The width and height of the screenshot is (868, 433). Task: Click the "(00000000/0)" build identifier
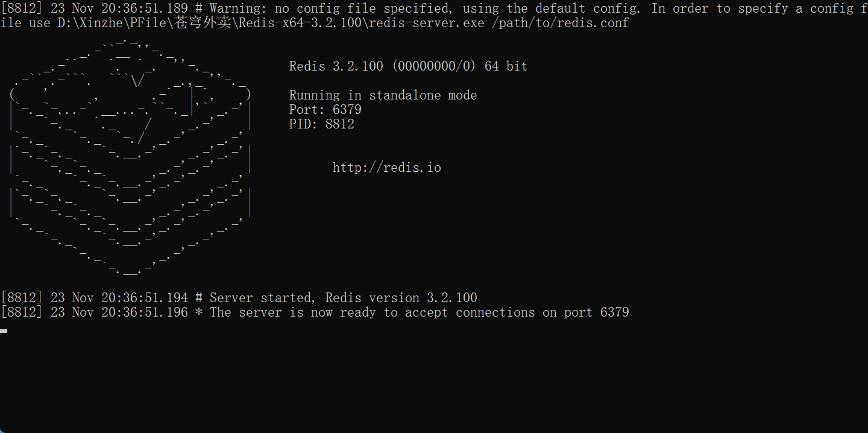pyautogui.click(x=433, y=66)
